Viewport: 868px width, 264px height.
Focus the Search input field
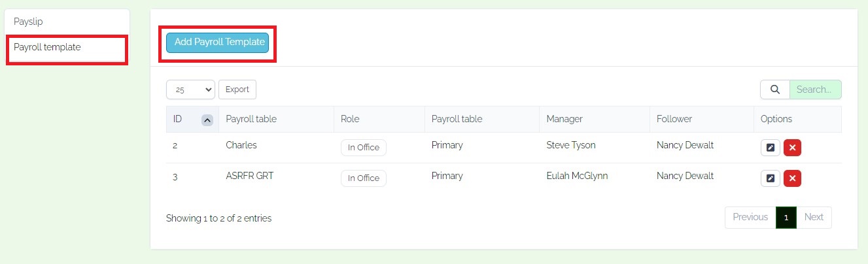click(x=815, y=90)
